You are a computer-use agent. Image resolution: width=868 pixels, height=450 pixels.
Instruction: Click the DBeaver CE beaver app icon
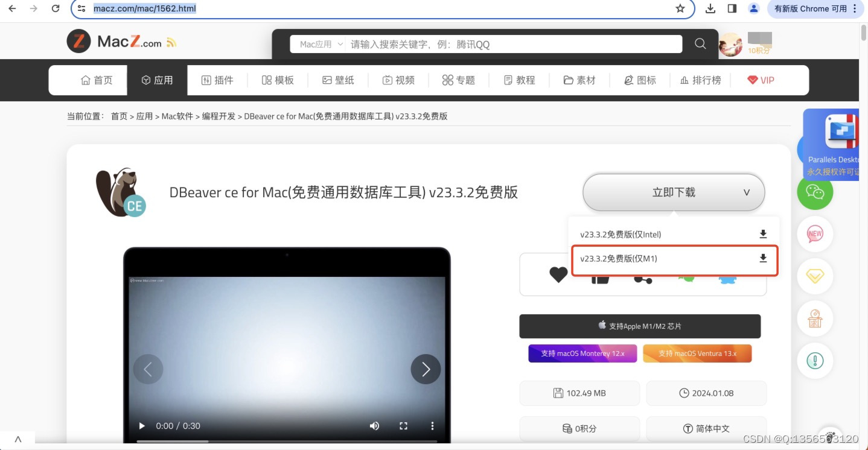(120, 192)
